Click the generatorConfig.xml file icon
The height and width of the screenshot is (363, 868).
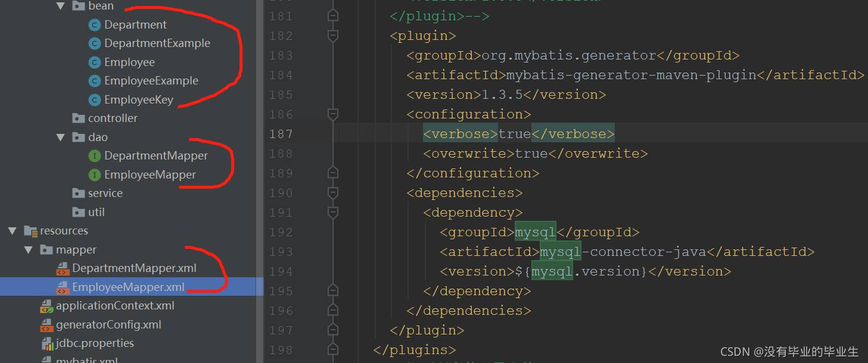click(x=47, y=325)
